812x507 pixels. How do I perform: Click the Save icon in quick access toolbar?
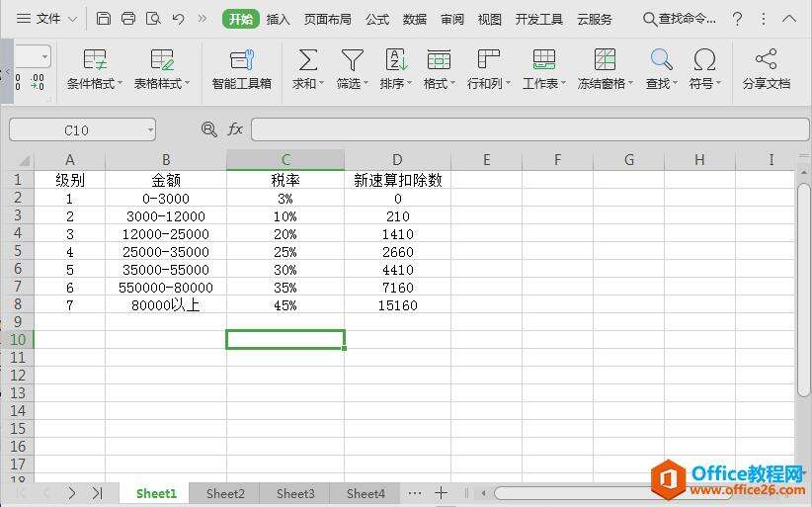pyautogui.click(x=104, y=19)
